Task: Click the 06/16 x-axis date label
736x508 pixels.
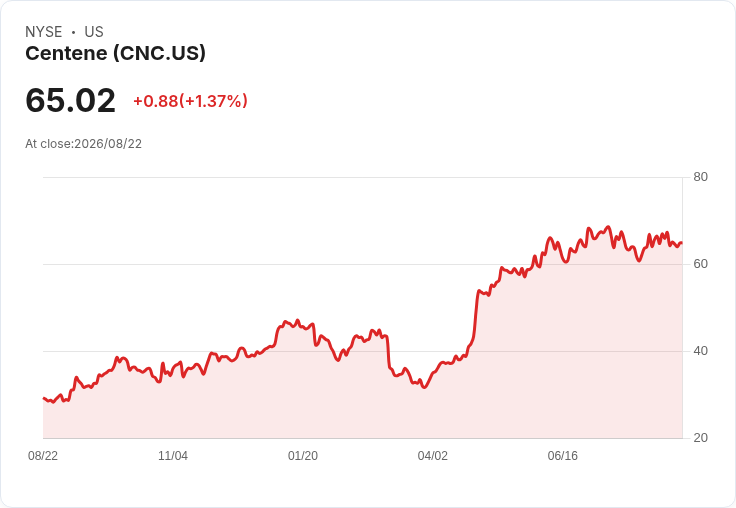Action: 563,455
